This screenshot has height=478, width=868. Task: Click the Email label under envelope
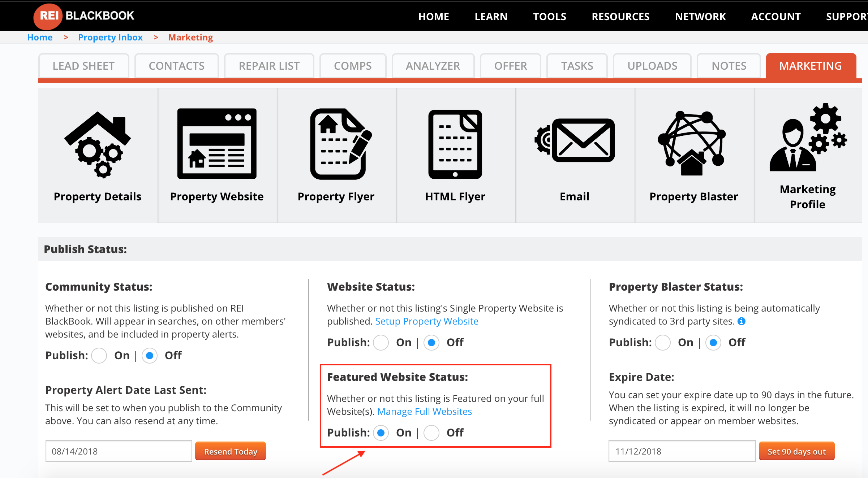tap(575, 197)
